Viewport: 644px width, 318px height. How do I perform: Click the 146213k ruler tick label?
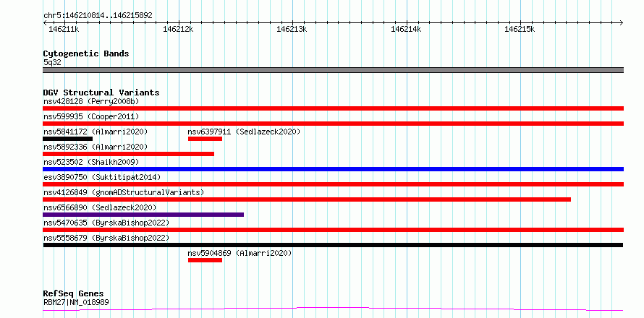[x=292, y=29]
